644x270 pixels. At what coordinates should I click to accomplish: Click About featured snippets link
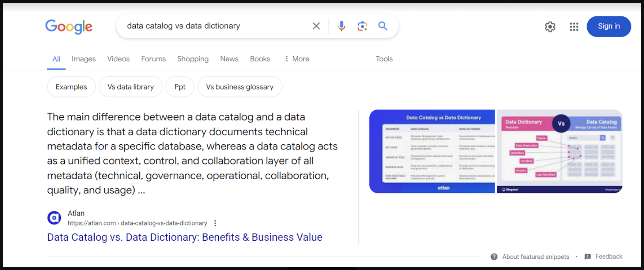click(x=536, y=257)
